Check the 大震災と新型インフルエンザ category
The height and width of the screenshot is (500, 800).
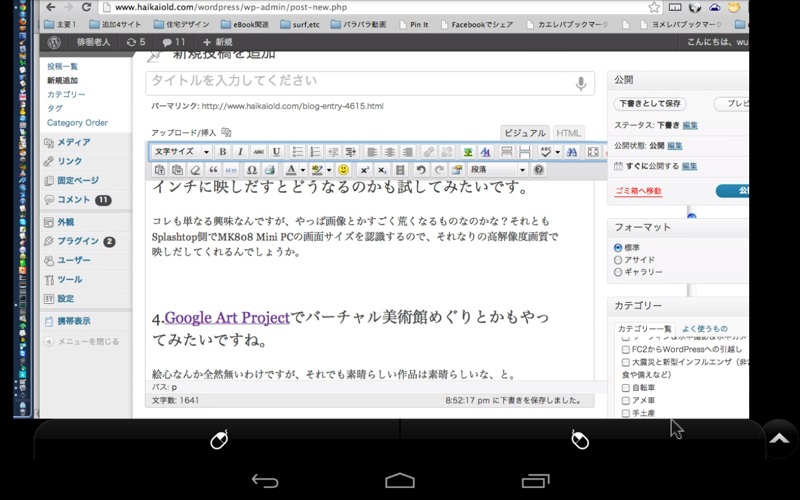point(626,362)
